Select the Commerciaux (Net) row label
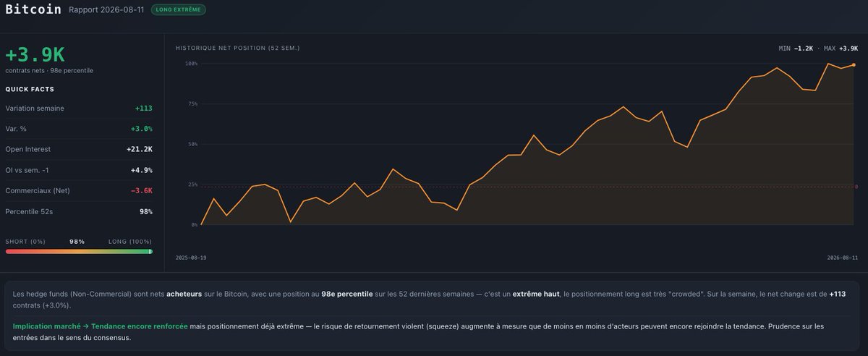Image resolution: width=868 pixels, height=356 pixels. pyautogui.click(x=38, y=190)
